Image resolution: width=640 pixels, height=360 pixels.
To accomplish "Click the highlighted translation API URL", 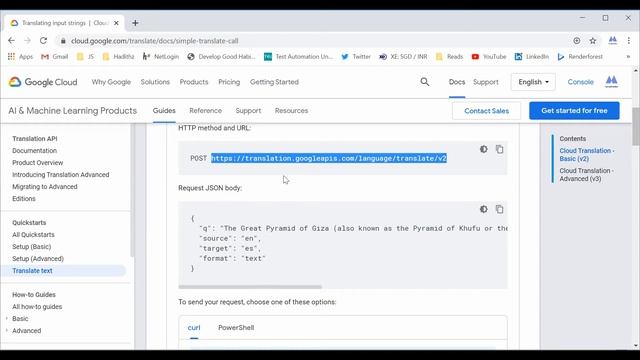I will [329, 158].
